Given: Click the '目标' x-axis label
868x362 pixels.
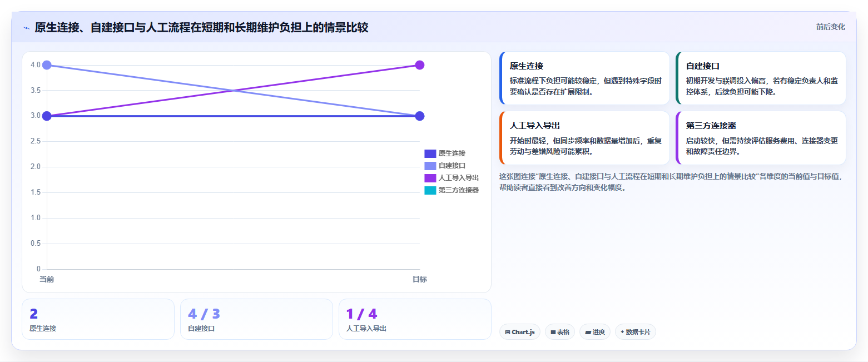Looking at the screenshot, I should (420, 279).
